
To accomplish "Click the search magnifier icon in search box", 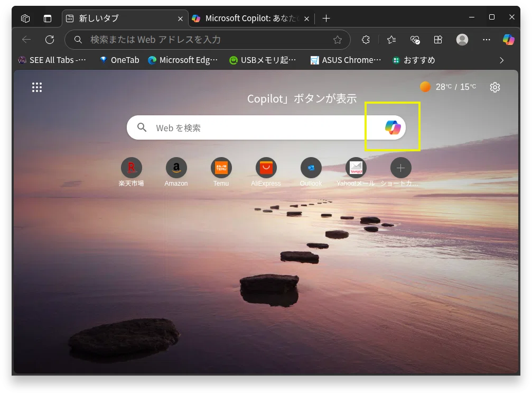I will 142,127.
